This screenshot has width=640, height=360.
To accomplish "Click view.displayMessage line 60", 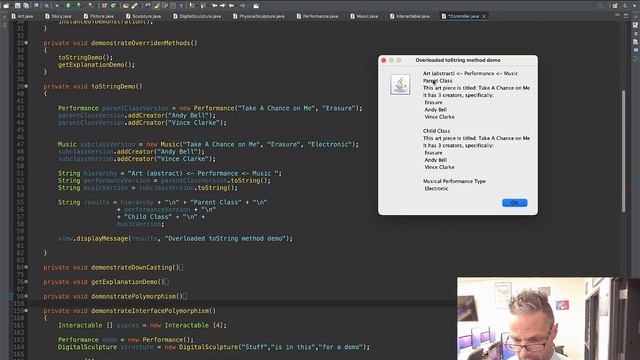I will pos(175,238).
